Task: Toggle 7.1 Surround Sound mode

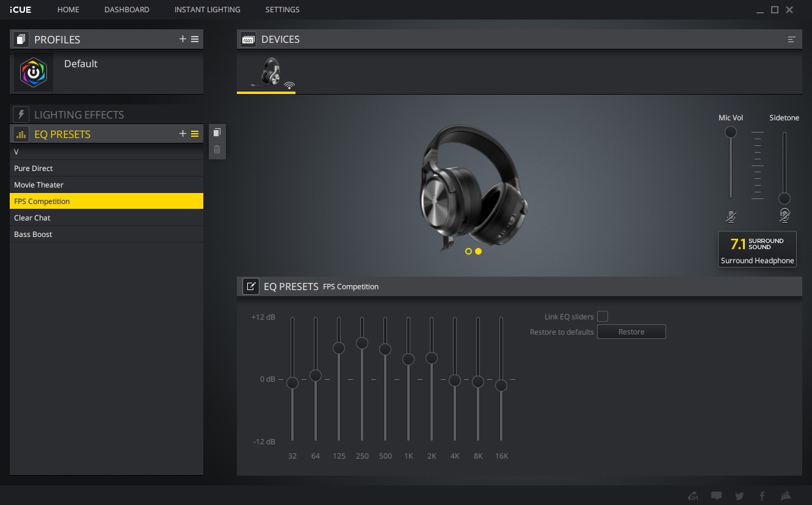Action: pyautogui.click(x=757, y=249)
